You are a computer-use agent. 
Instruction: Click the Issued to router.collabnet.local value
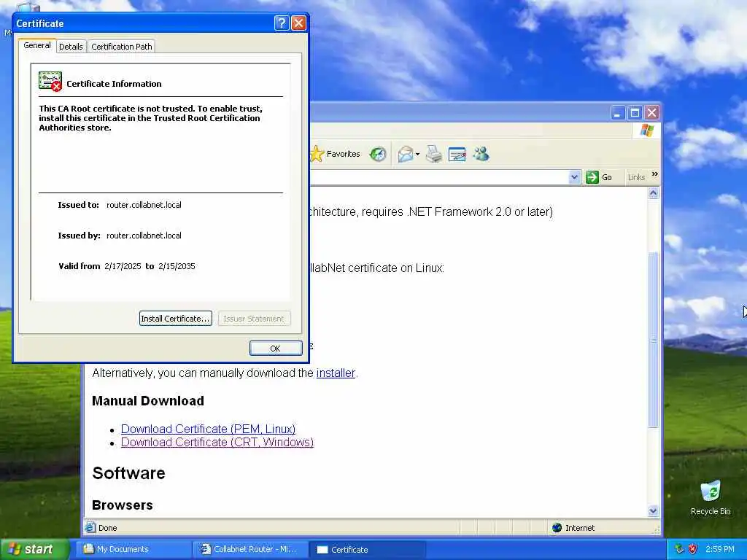tap(144, 205)
